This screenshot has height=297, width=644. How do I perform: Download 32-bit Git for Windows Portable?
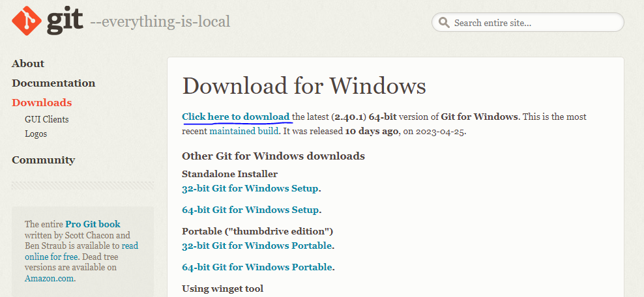point(257,246)
